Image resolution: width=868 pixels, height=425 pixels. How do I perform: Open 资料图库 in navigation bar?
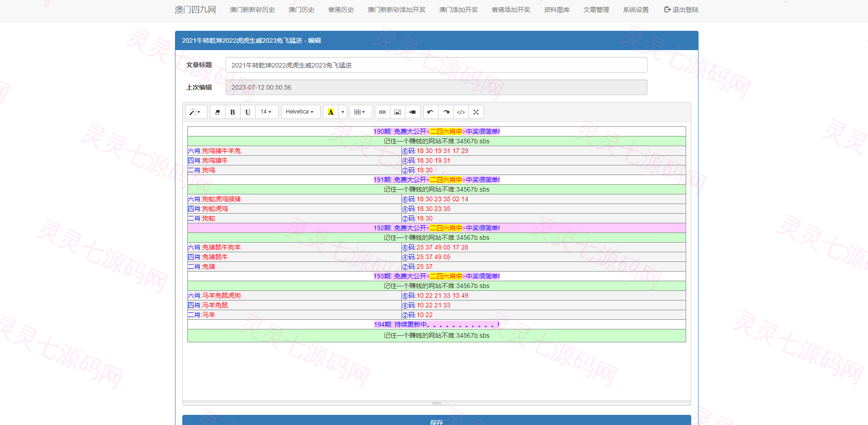[557, 10]
